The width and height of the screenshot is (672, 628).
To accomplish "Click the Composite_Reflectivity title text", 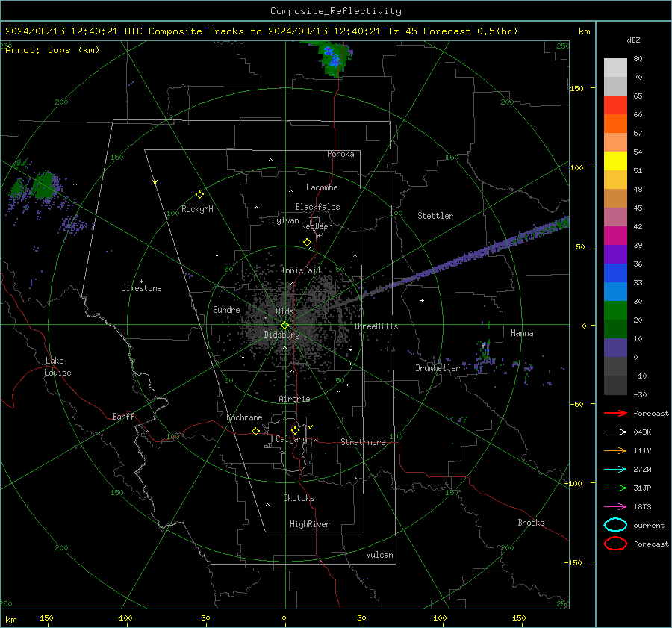I will point(336,11).
